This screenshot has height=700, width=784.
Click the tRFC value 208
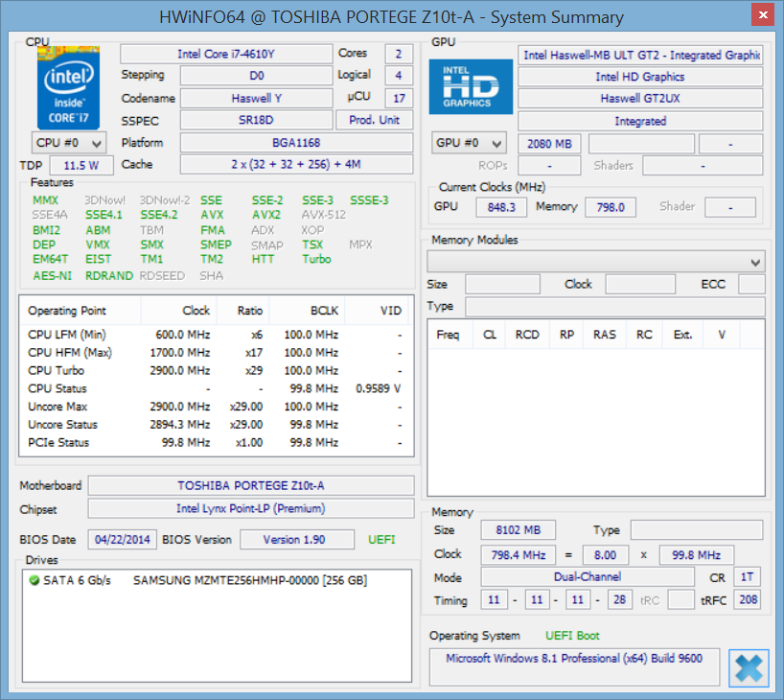[747, 599]
